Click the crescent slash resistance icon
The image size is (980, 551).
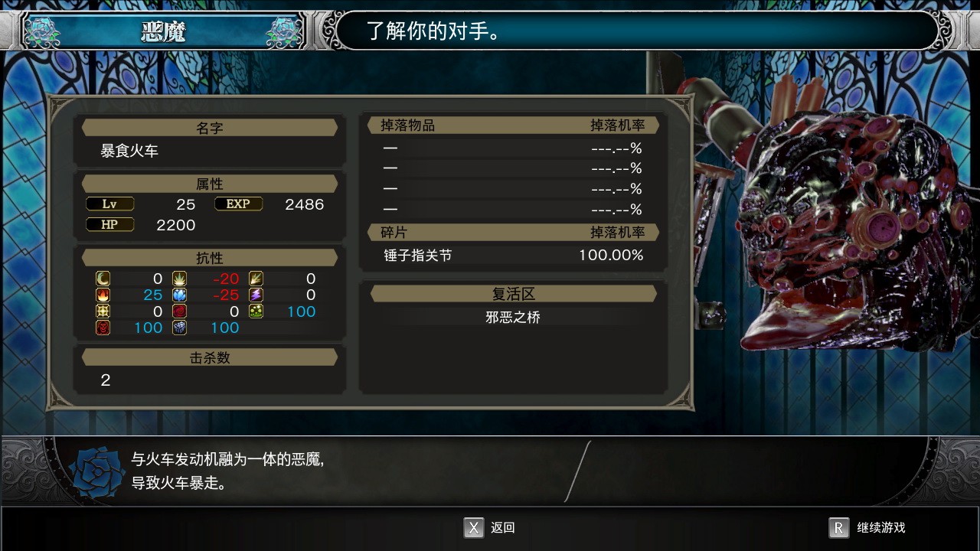pyautogui.click(x=103, y=279)
